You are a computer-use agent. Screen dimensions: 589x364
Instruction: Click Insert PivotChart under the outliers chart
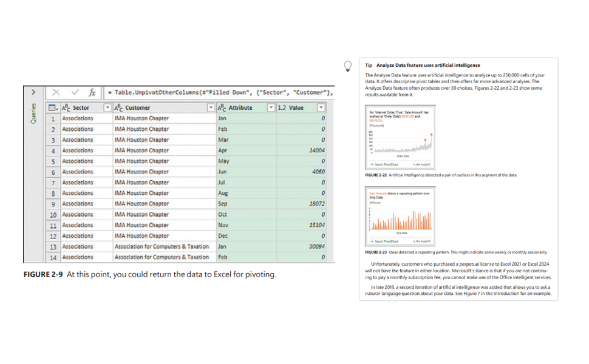(386, 164)
